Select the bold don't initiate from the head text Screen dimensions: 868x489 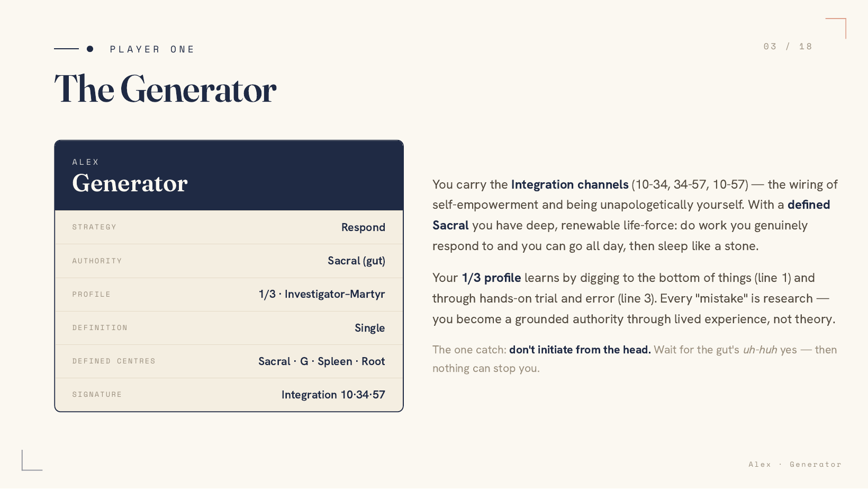tap(580, 350)
